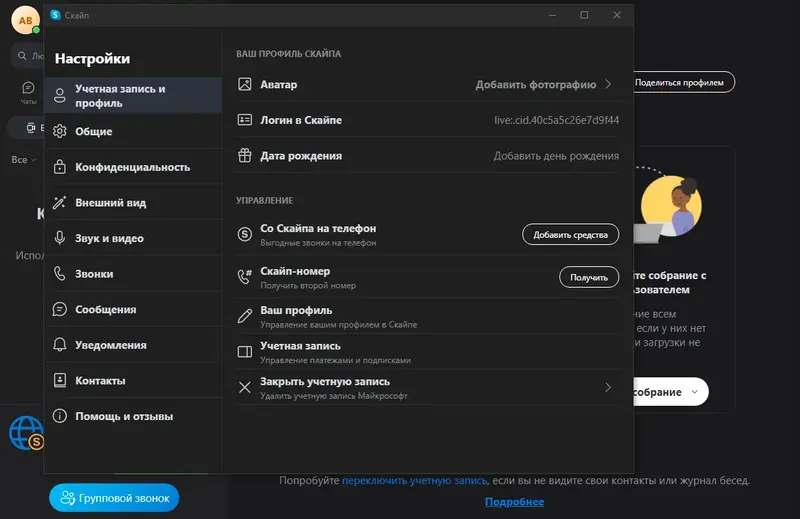
Task: Open Ваш профиль profile management
Action: [428, 316]
